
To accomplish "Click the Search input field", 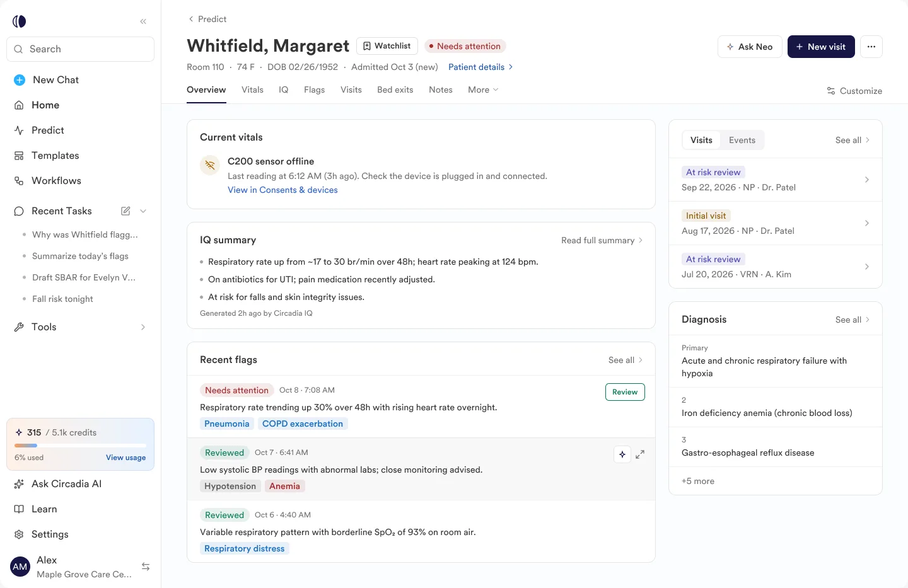I will pyautogui.click(x=80, y=49).
